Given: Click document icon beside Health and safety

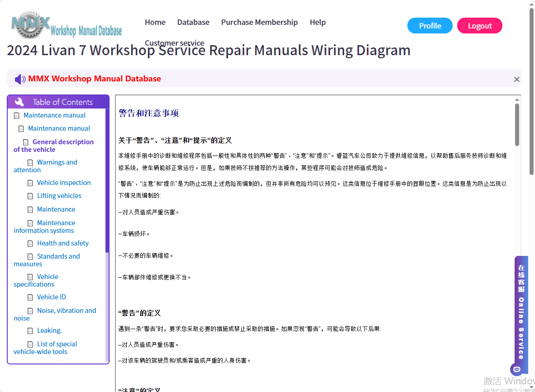Looking at the screenshot, I should (30, 243).
